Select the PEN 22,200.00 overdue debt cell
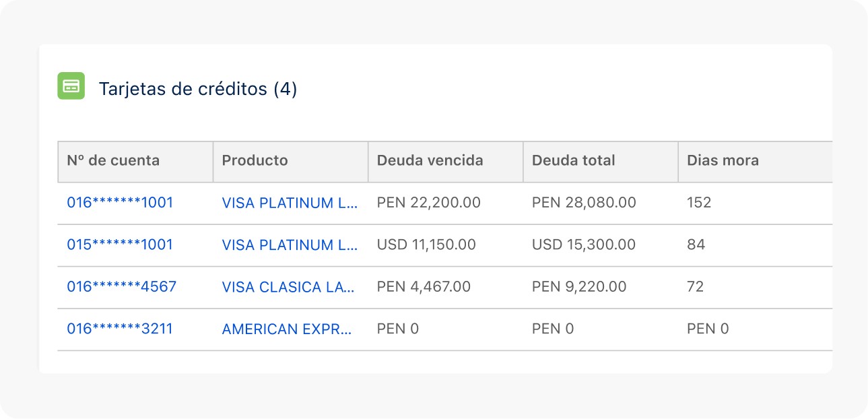Image resolution: width=868 pixels, height=419 pixels. [428, 203]
